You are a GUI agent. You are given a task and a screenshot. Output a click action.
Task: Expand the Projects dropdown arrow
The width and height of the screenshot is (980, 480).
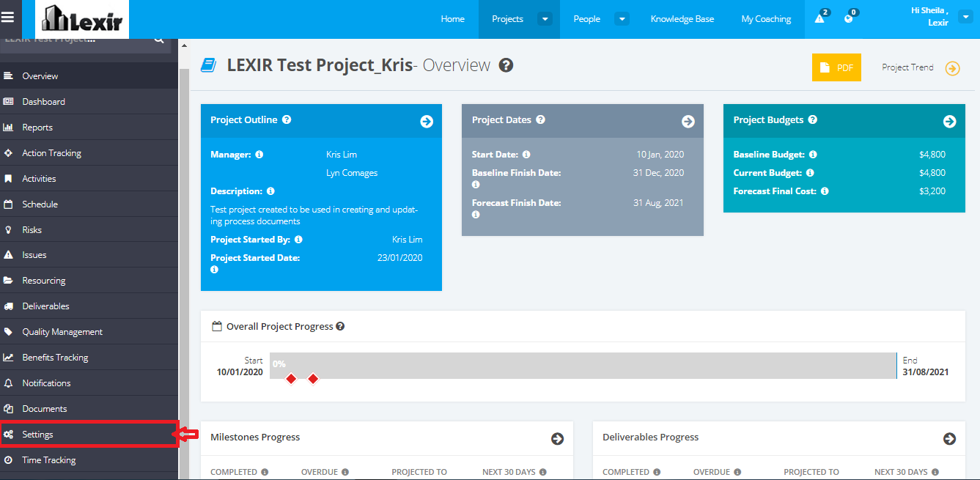545,19
